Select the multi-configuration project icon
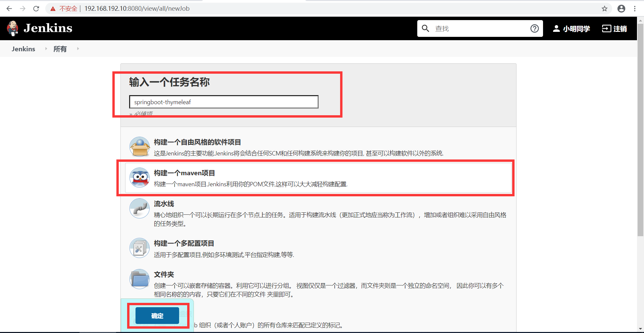This screenshot has width=644, height=333. coord(140,248)
